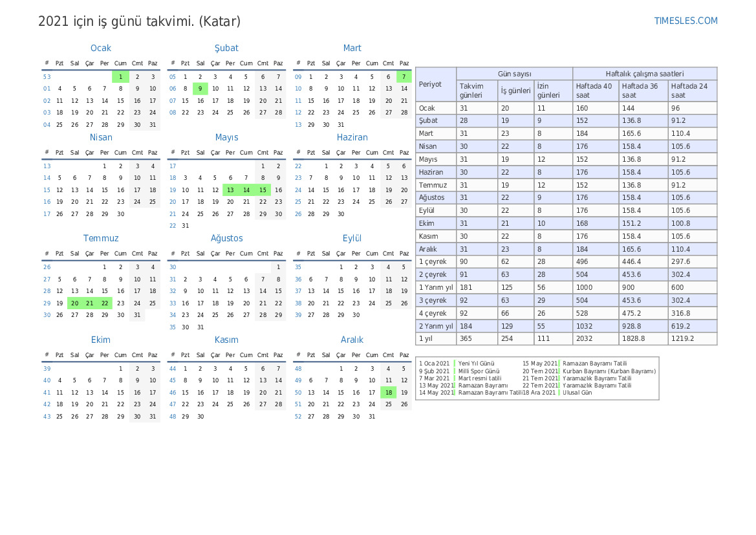Click the '2032' yearly hours cell
The width and height of the screenshot is (756, 535).
[x=596, y=338]
